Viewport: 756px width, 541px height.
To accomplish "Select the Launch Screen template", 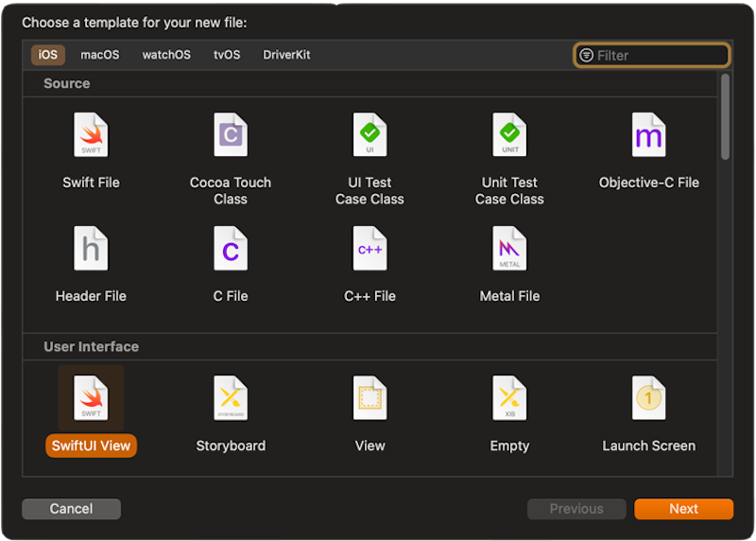I will (649, 398).
